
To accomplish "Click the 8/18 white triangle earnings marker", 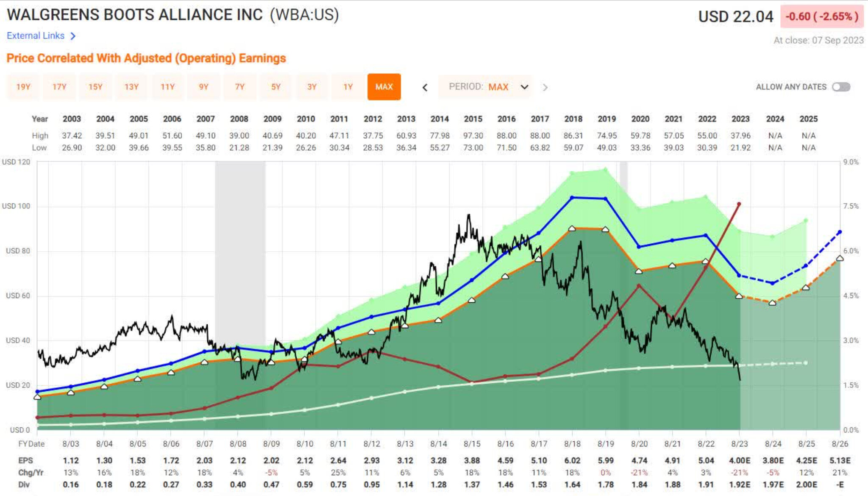I will [572, 228].
